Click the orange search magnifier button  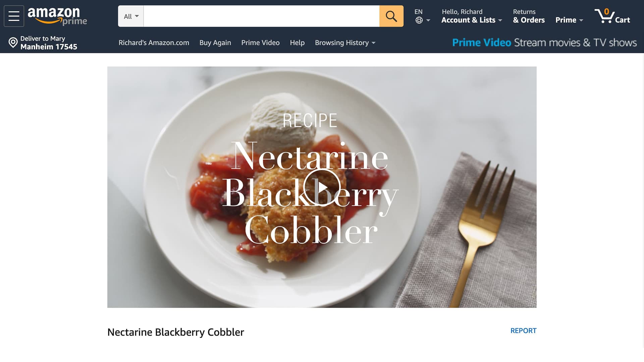391,16
